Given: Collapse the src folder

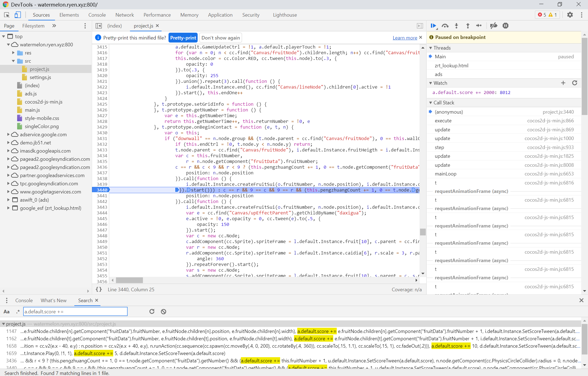Looking at the screenshot, I should (x=13, y=61).
